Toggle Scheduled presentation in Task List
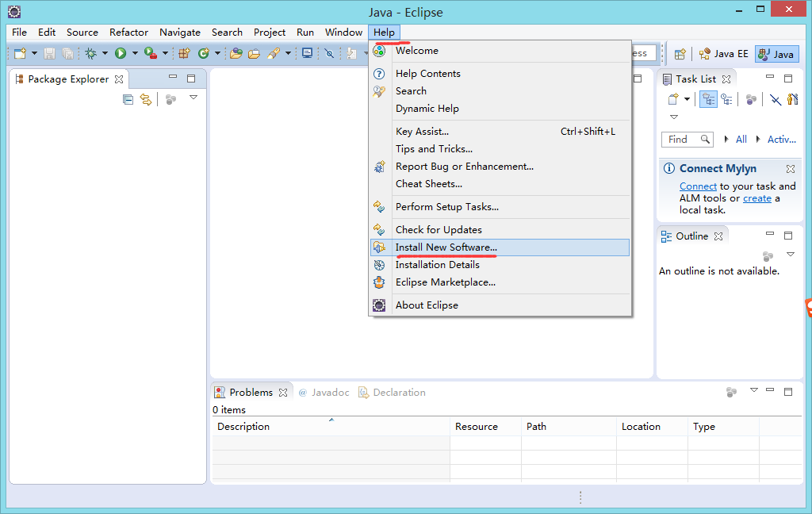 click(727, 99)
